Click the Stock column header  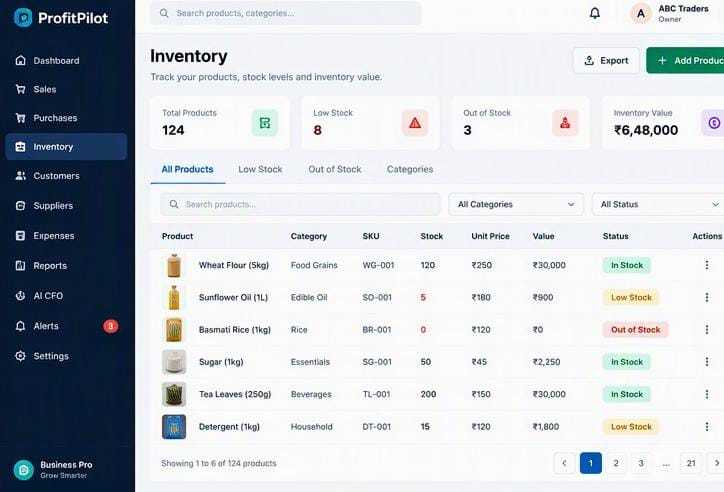431,236
